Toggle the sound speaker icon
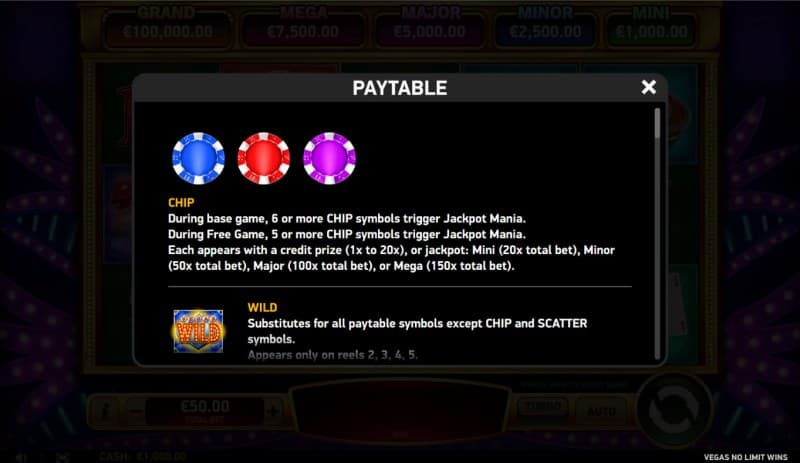Image resolution: width=800 pixels, height=463 pixels. click(21, 457)
